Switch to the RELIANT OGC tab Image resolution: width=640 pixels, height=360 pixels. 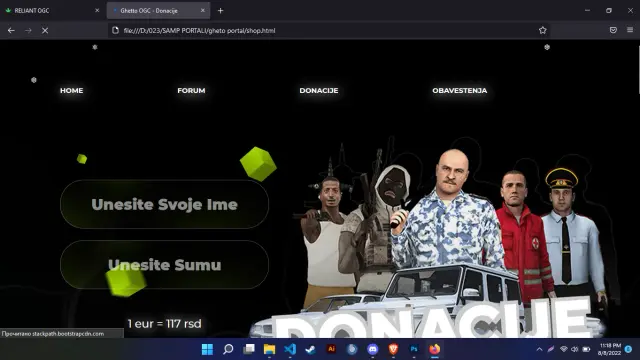[52, 11]
